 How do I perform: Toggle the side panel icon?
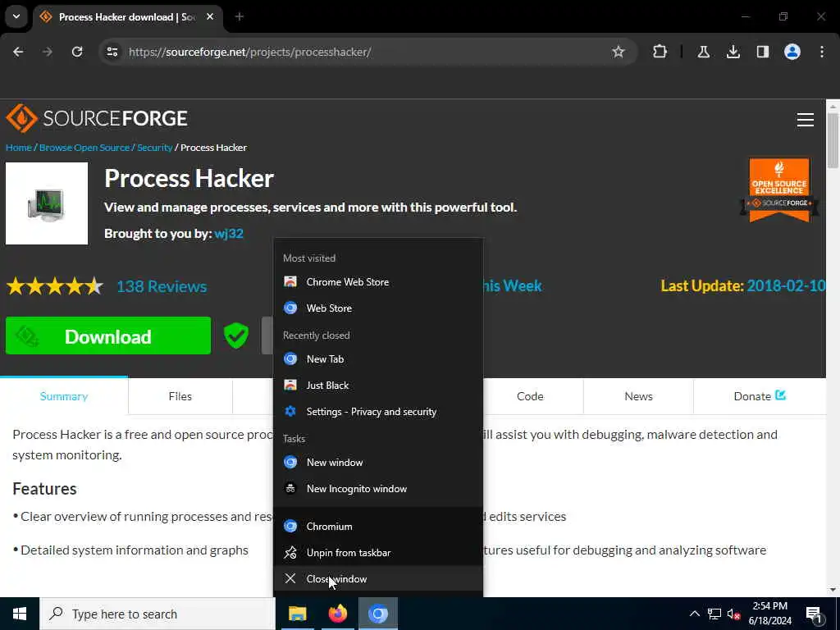point(762,52)
